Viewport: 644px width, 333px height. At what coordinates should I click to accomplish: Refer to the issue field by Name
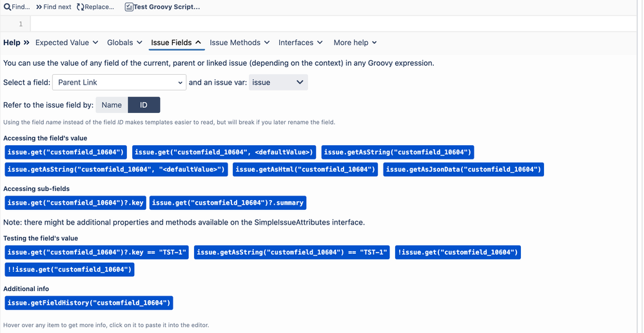[112, 105]
